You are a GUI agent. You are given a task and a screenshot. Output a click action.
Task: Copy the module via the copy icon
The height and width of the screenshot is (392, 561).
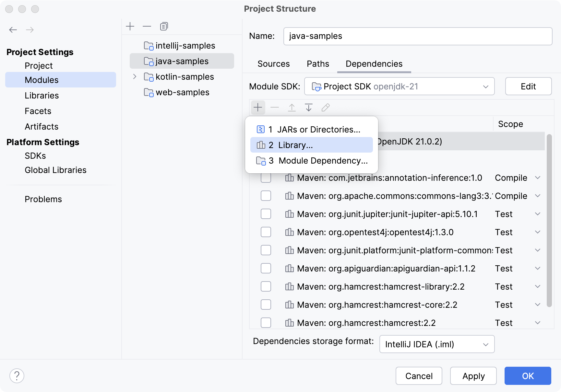point(164,26)
